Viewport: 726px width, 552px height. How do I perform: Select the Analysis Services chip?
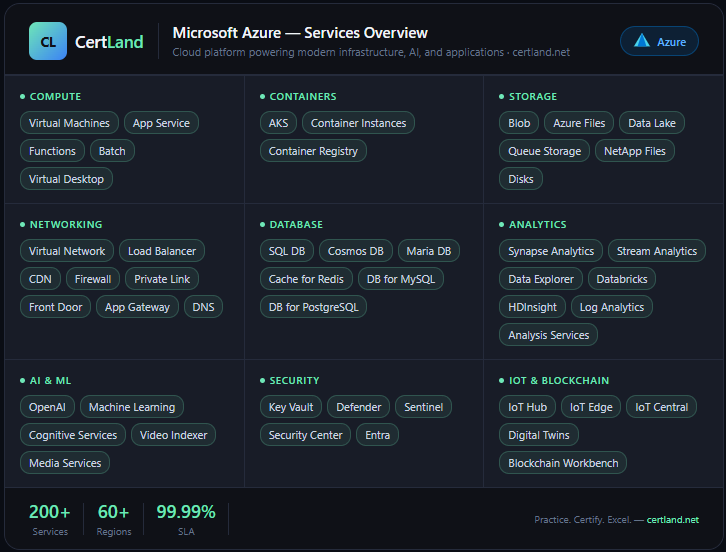[549, 335]
